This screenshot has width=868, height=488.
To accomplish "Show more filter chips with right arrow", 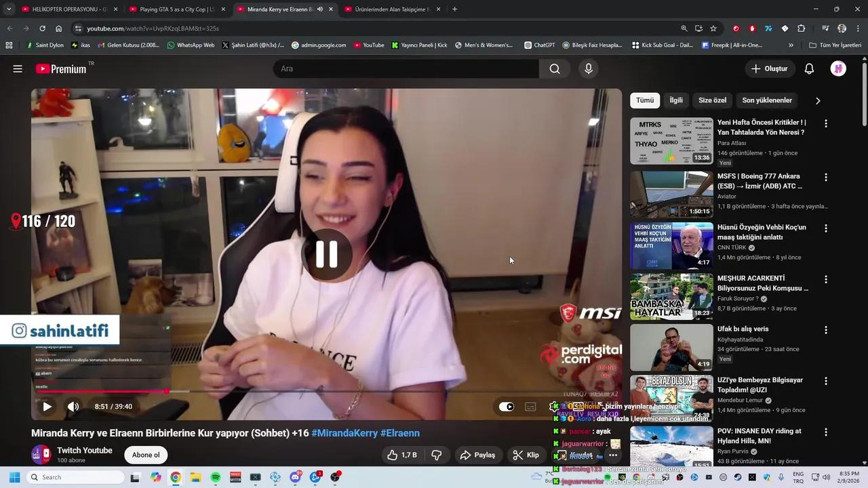I will (x=818, y=100).
